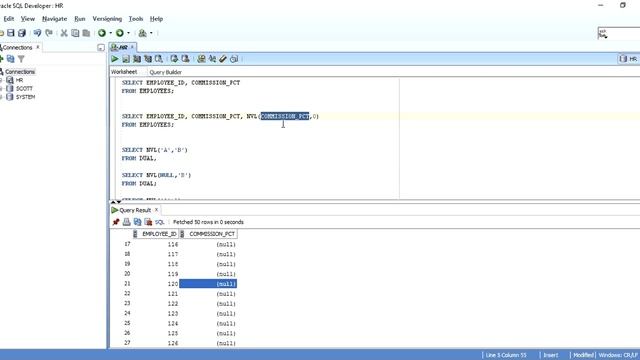Open the View menu
The height and width of the screenshot is (360, 640).
click(x=28, y=19)
